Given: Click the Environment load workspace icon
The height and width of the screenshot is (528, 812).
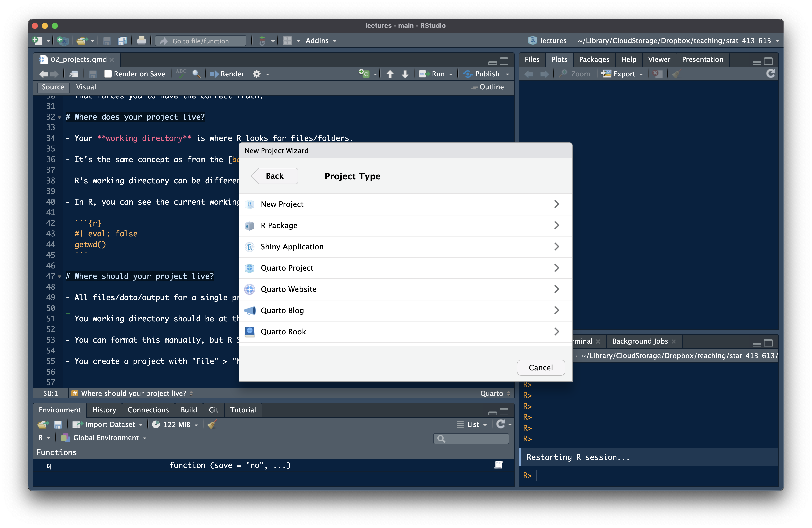Looking at the screenshot, I should [43, 425].
